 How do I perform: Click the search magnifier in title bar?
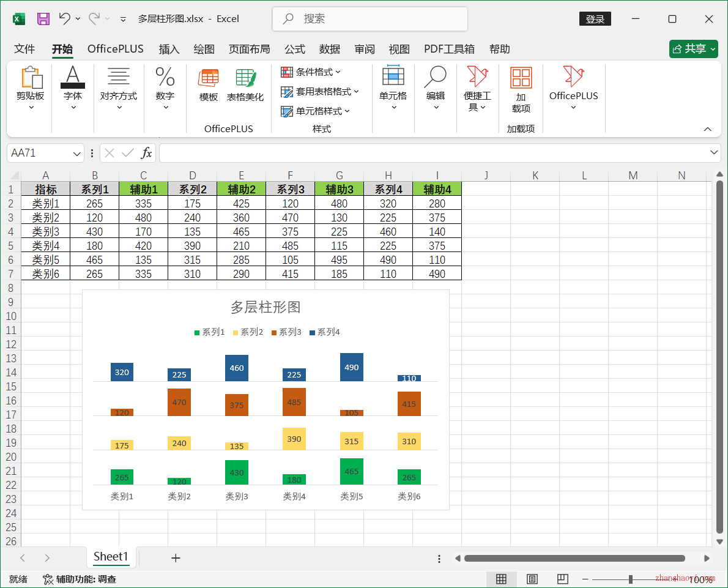point(288,18)
